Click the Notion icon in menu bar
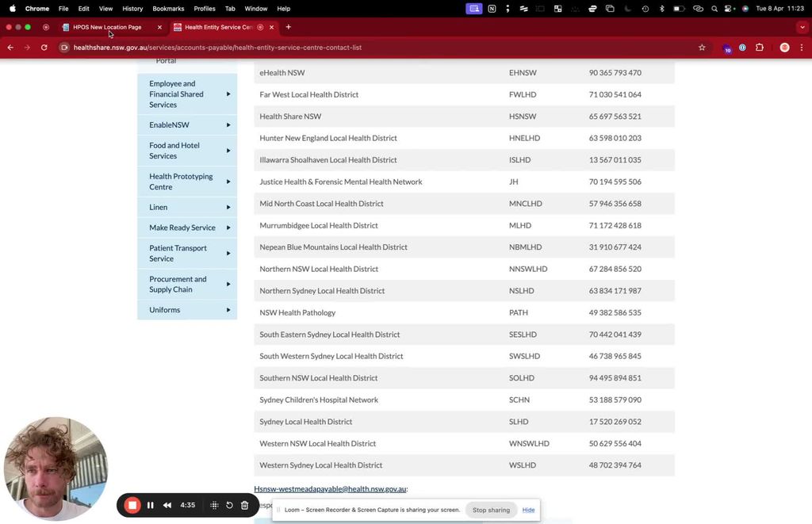812x524 pixels. (x=492, y=8)
